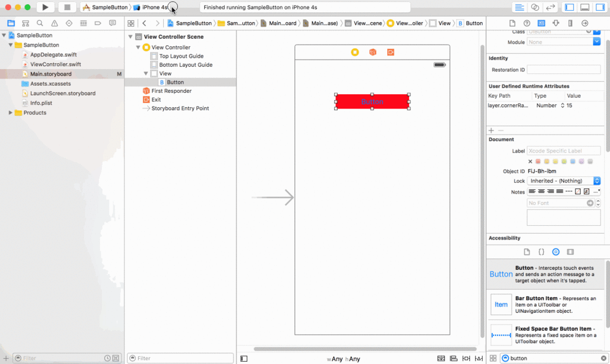Image resolution: width=610 pixels, height=364 pixels.
Task: Open the Lock dropdown
Action: click(x=564, y=181)
